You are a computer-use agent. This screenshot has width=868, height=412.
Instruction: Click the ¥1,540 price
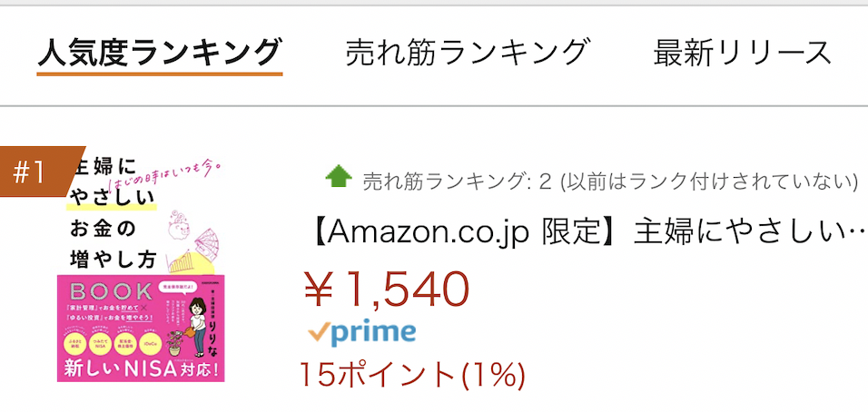387,289
